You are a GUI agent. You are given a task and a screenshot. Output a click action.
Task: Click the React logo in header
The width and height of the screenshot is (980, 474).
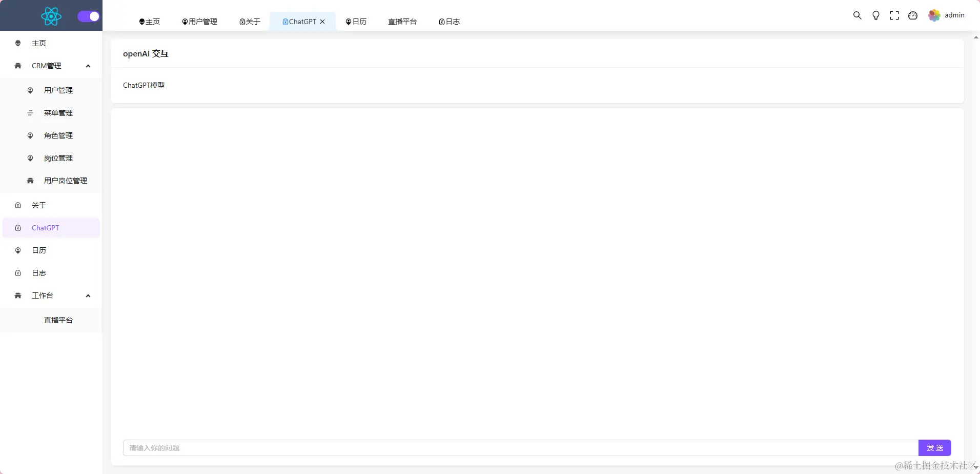click(51, 16)
